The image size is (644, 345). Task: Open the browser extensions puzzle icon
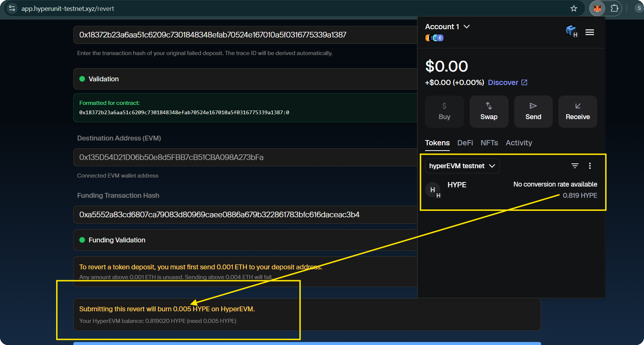tap(614, 8)
